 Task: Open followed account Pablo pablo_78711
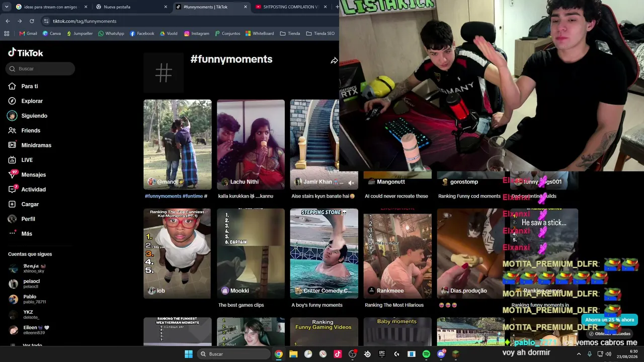tap(27, 299)
